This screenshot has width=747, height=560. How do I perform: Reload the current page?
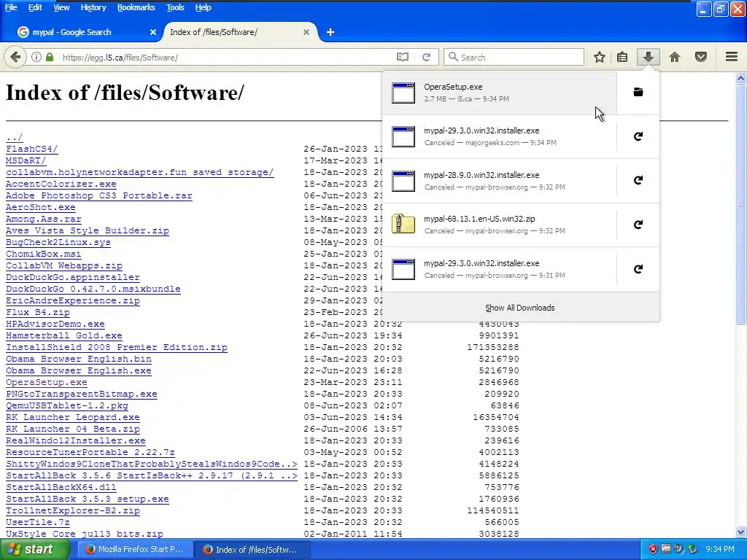click(426, 57)
